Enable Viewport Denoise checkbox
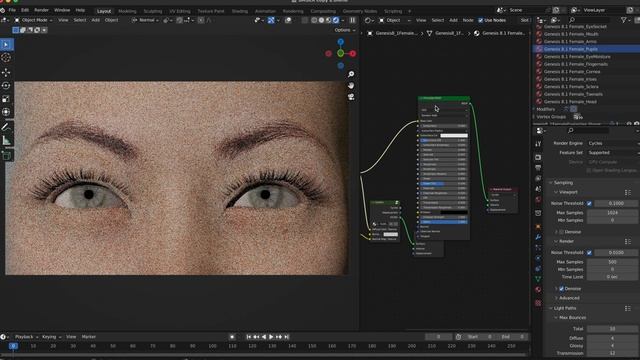The height and width of the screenshot is (360, 640). click(x=561, y=232)
